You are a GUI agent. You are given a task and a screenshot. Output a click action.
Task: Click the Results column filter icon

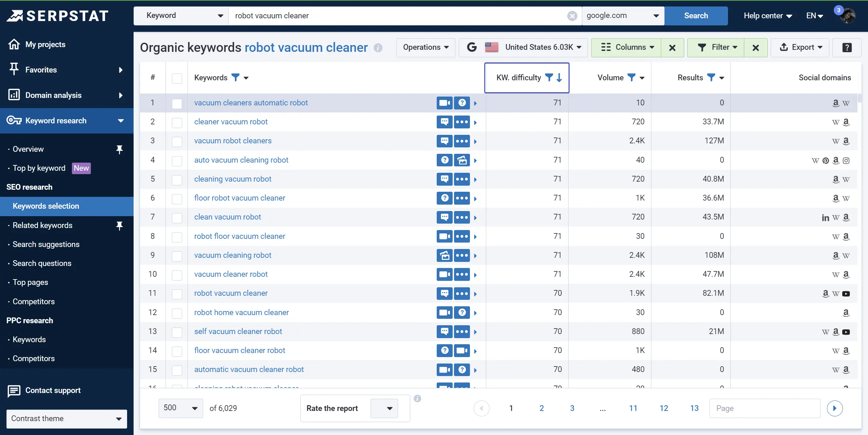(711, 78)
